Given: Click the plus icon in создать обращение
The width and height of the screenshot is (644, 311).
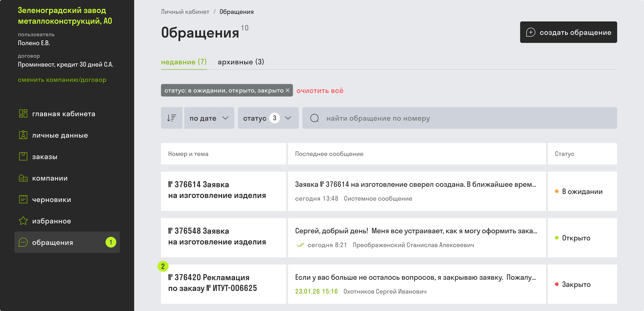Looking at the screenshot, I should pyautogui.click(x=531, y=32).
